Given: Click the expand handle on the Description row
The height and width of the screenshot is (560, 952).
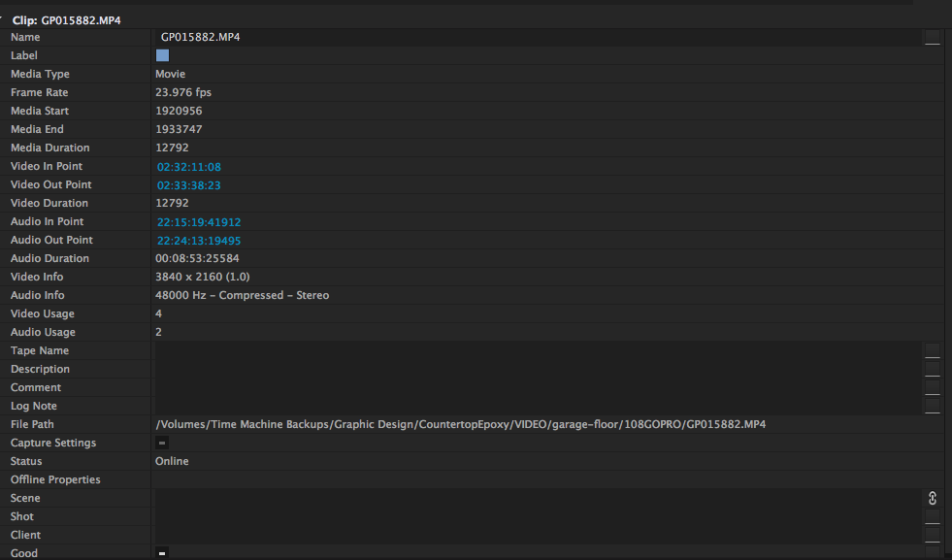Looking at the screenshot, I should tap(932, 369).
